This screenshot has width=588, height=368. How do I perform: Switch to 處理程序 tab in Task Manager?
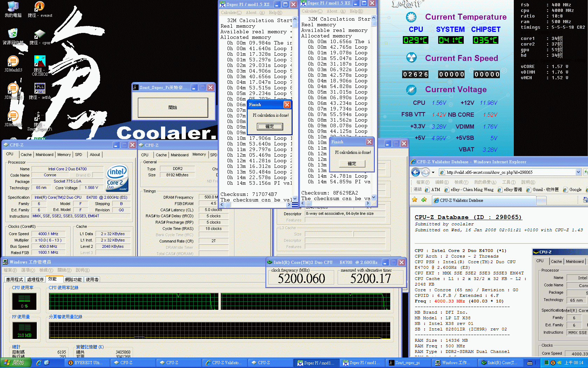[36, 279]
